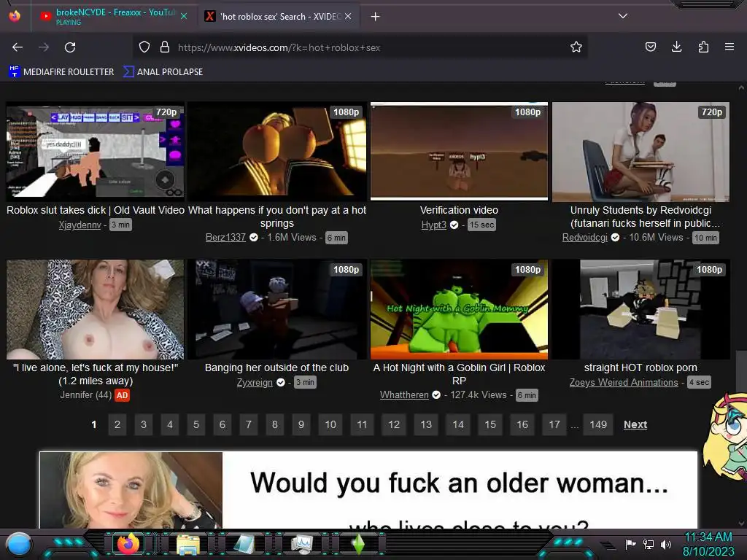The image size is (747, 560).
Task: Reload the current page
Action: pyautogui.click(x=70, y=47)
